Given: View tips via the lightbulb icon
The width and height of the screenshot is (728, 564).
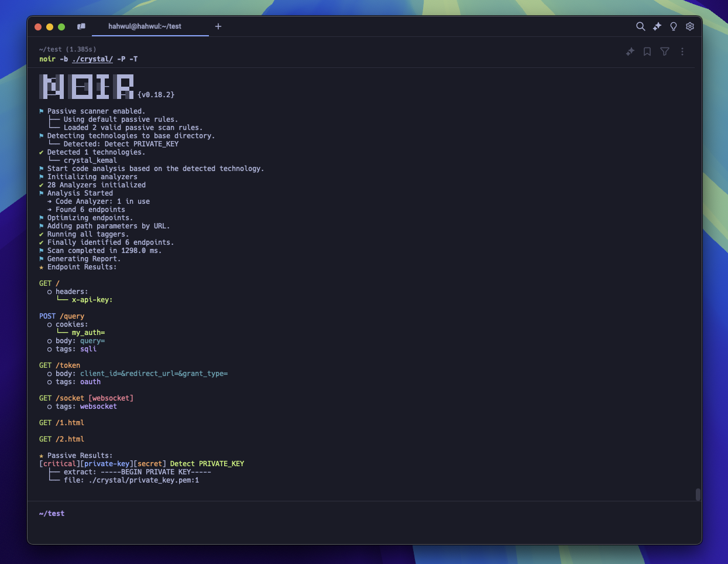Looking at the screenshot, I should click(x=673, y=26).
